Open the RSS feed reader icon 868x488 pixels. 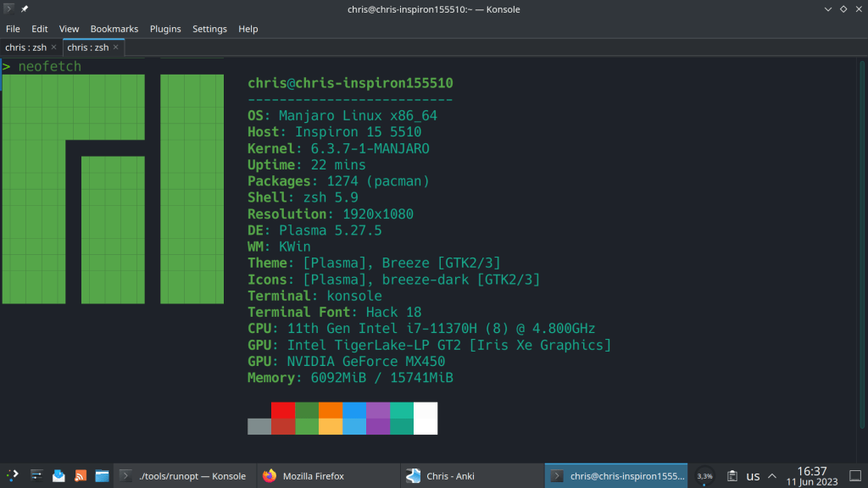pyautogui.click(x=81, y=476)
